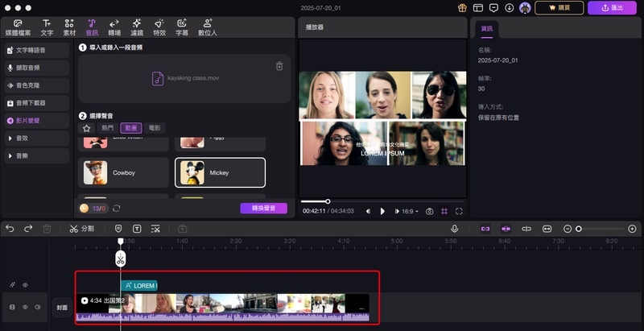Click the 匯出 export button
This screenshot has height=331, width=644.
click(612, 8)
